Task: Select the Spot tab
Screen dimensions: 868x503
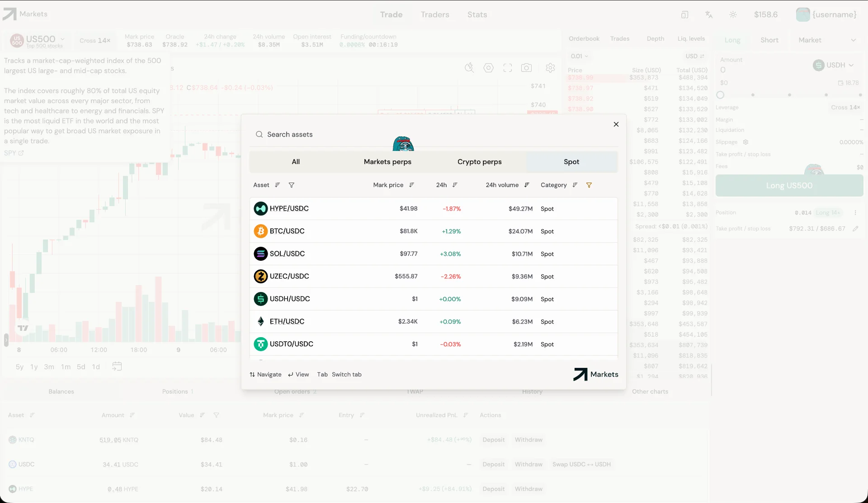Action: tap(571, 162)
